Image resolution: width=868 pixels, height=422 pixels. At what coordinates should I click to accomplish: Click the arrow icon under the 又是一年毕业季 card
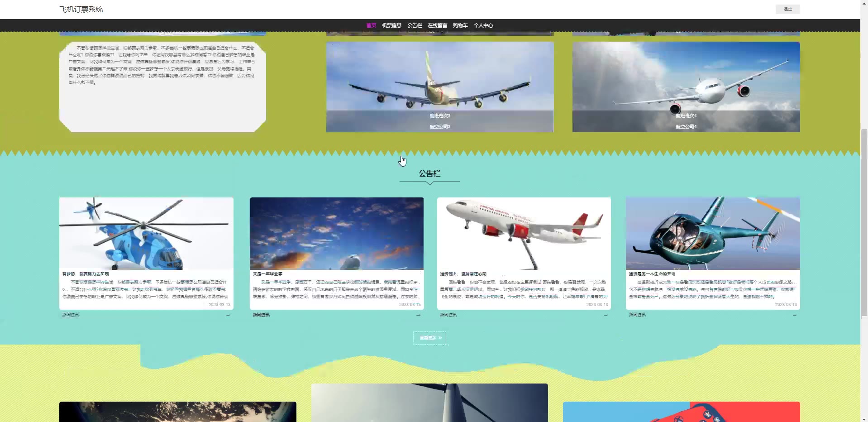[x=419, y=315]
